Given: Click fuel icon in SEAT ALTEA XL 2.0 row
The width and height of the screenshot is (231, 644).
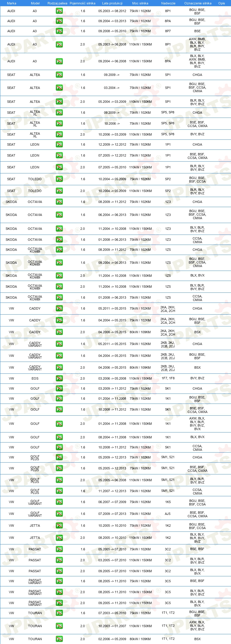Looking at the screenshot, I should coord(59,134).
